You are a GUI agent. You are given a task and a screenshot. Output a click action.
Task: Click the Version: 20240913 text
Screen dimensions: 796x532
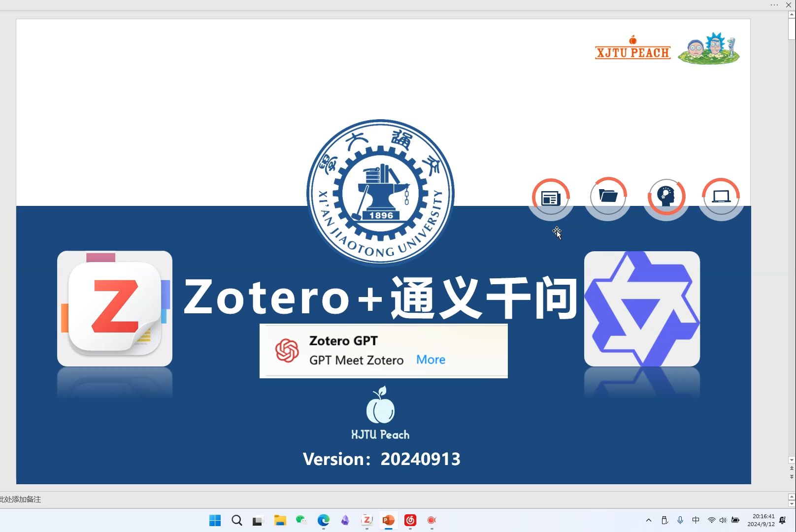[x=382, y=459]
